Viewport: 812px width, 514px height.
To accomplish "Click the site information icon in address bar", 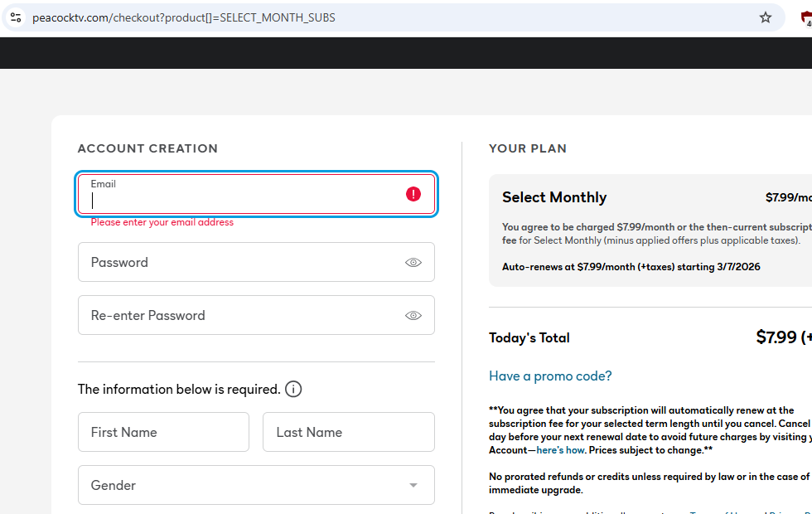I will [16, 17].
